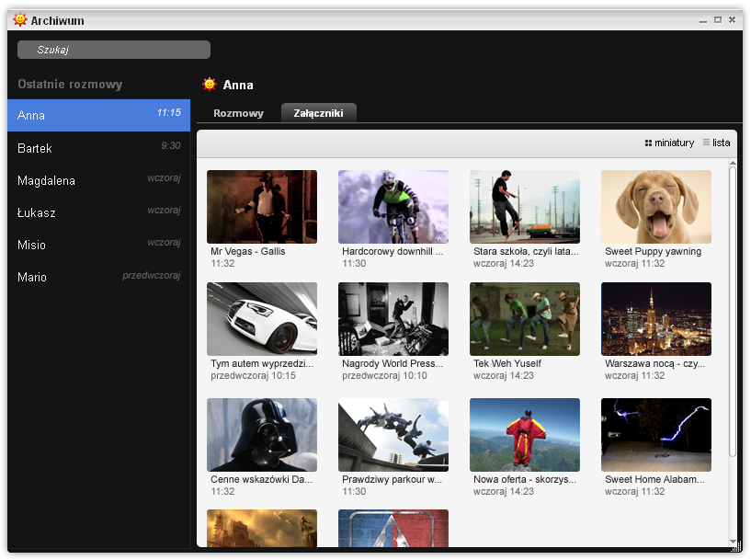
Task: Click the 'Sweet Home Alabam...' title text
Action: (654, 479)
